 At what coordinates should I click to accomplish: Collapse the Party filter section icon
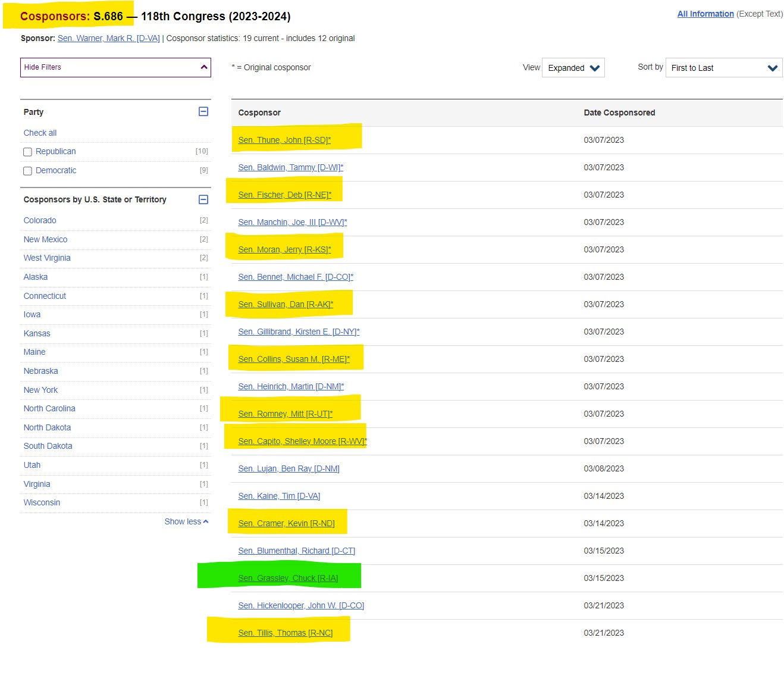click(x=203, y=111)
